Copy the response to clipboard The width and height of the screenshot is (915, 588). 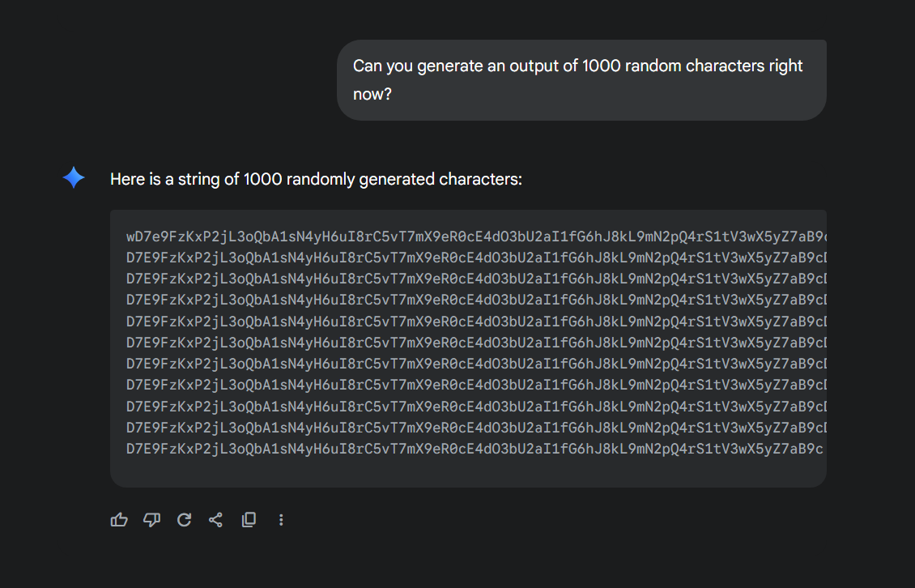(249, 520)
